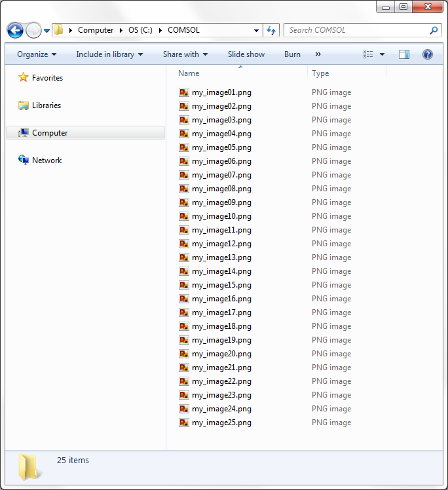Select file name my_image04.png
Viewport: 448px width, 490px height.
(x=221, y=134)
